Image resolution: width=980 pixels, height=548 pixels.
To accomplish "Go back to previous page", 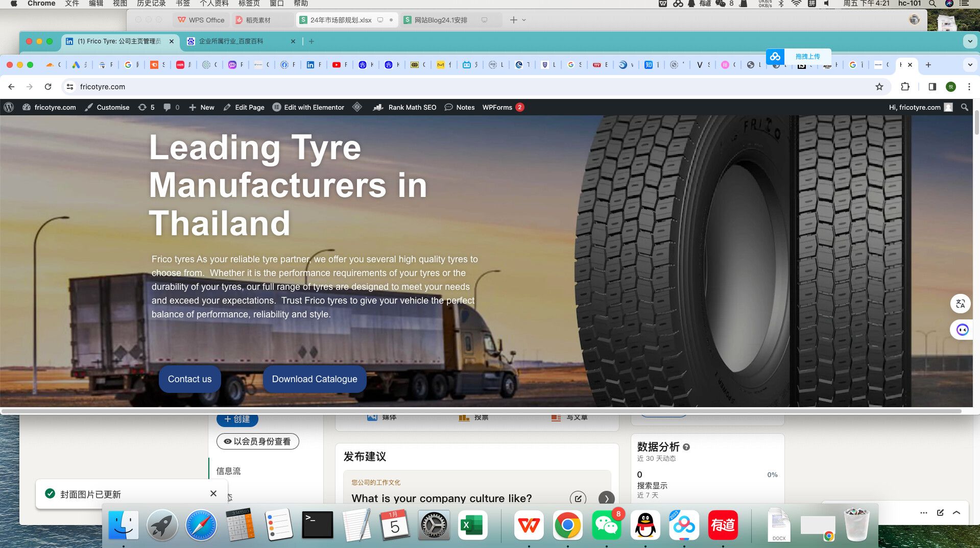I will click(x=11, y=87).
